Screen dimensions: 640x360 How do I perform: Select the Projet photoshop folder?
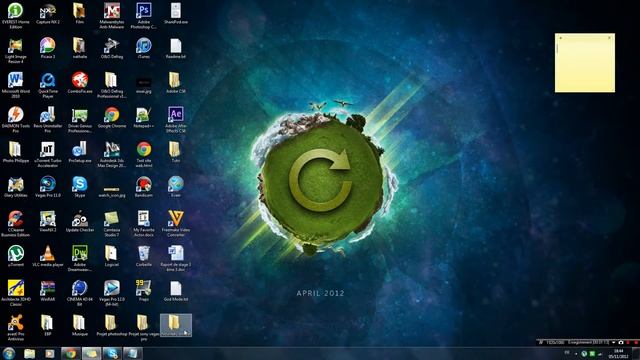[x=112, y=326]
